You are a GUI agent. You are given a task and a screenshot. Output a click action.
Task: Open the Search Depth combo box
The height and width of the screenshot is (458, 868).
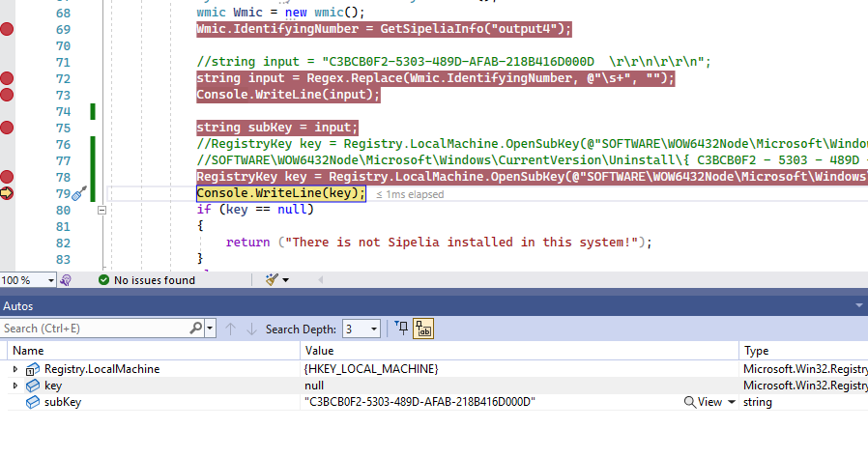tap(361, 329)
